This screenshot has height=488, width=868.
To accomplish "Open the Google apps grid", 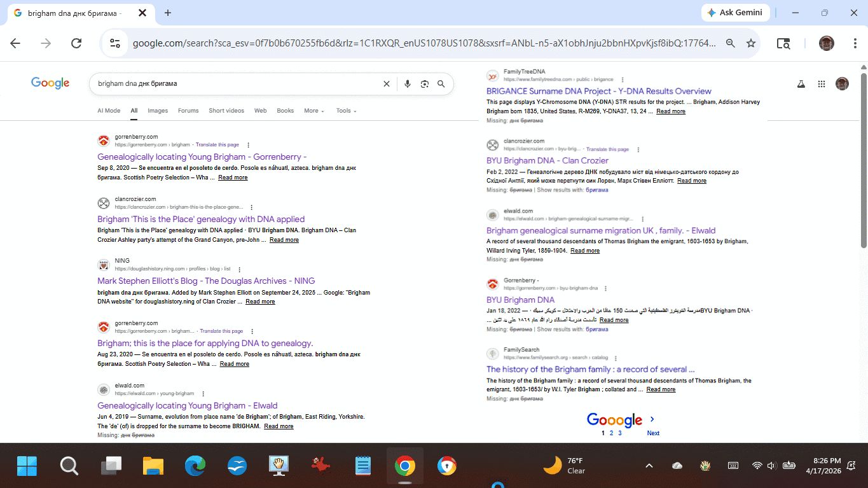I will point(822,84).
